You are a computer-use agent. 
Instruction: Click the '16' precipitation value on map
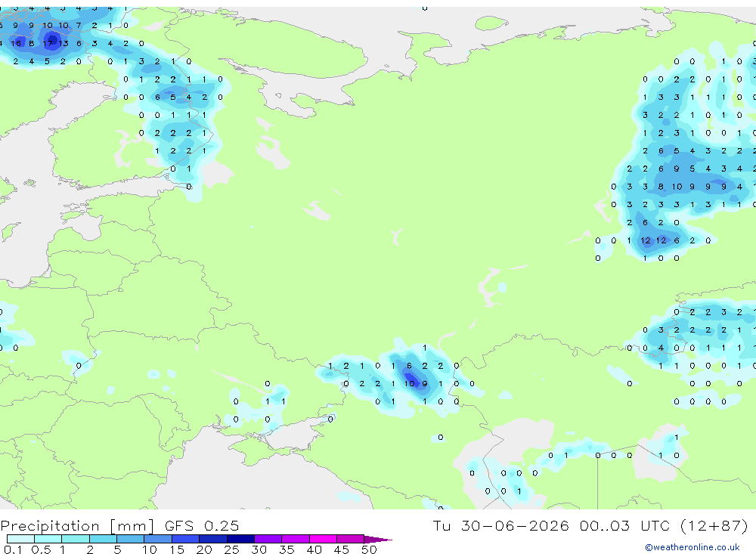click(16, 43)
